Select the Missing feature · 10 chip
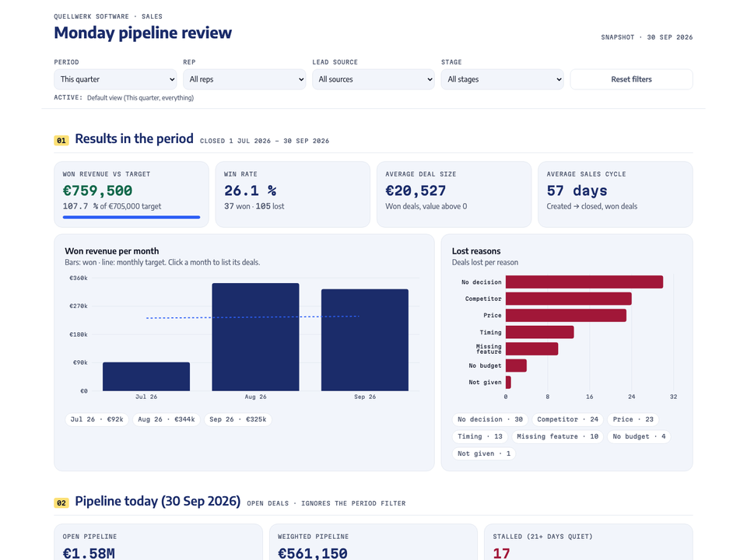The width and height of the screenshot is (747, 560). point(557,436)
